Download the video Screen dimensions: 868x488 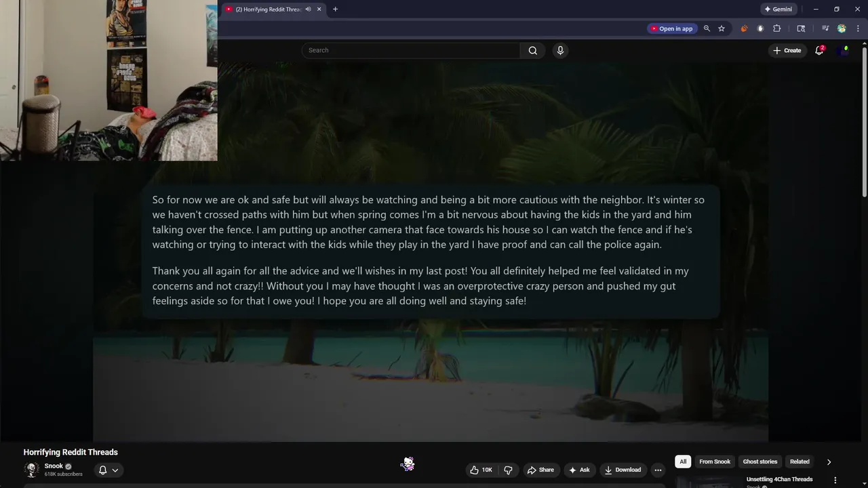[x=623, y=470]
